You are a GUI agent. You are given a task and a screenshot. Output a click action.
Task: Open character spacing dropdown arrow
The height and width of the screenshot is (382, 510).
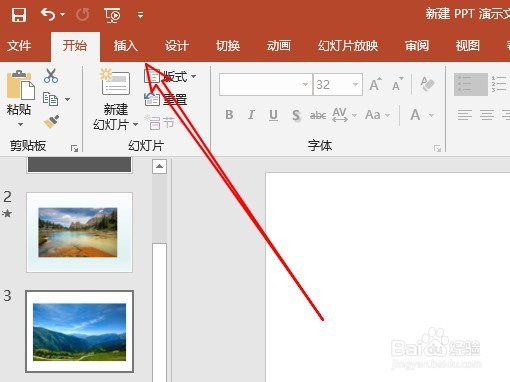(354, 115)
